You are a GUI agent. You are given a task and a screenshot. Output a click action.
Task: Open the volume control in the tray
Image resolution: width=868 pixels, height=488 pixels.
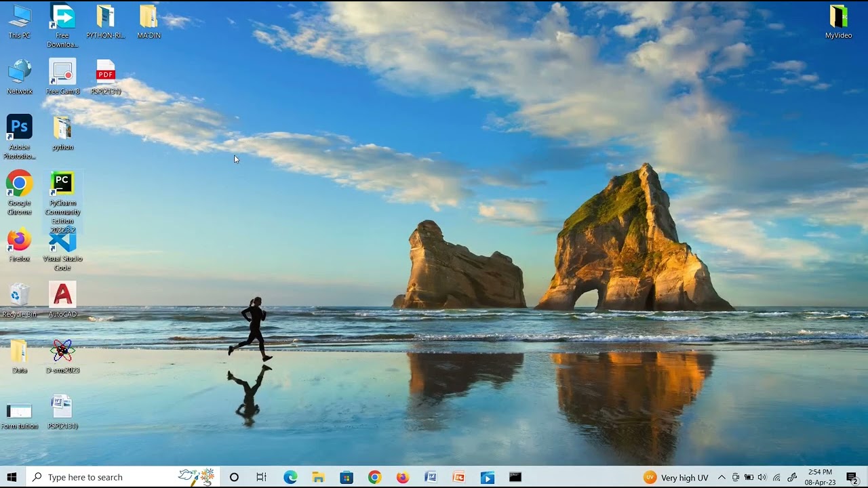pos(762,477)
